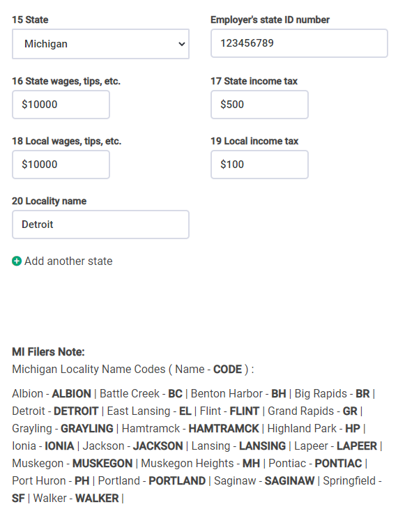Click the '18 Local wages, tips, etc.' label
The height and width of the screenshot is (532, 398).
click(x=66, y=141)
